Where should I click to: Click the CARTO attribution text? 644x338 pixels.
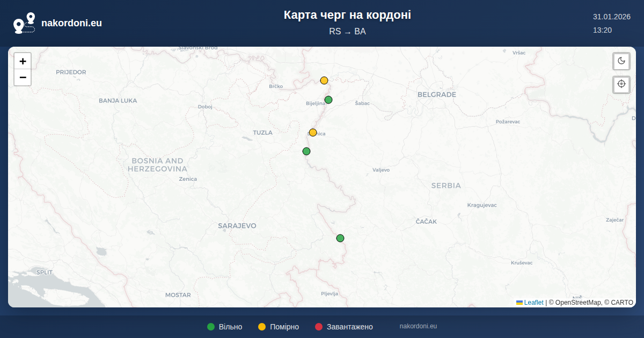pyautogui.click(x=621, y=303)
